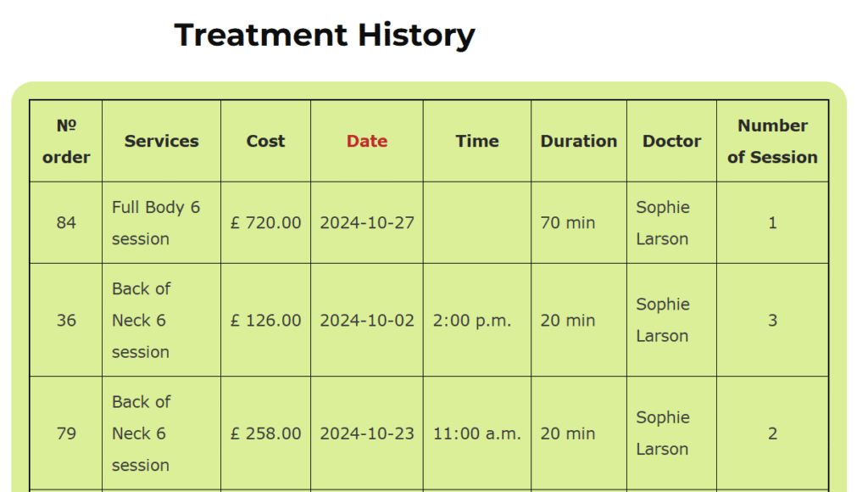Click the 11:00 a.m. time cell

(x=477, y=433)
